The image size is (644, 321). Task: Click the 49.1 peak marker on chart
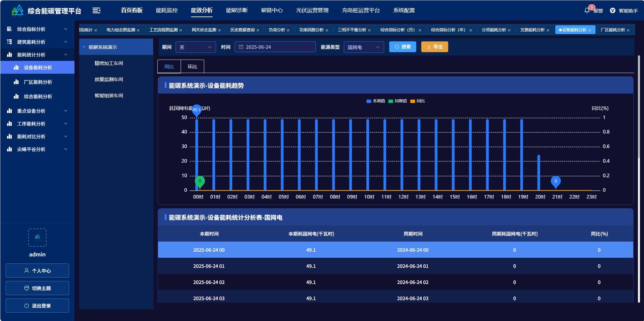point(196,110)
